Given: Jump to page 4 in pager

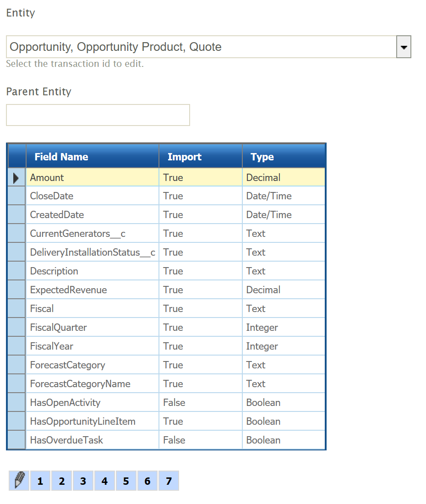Looking at the screenshot, I should (x=104, y=481).
